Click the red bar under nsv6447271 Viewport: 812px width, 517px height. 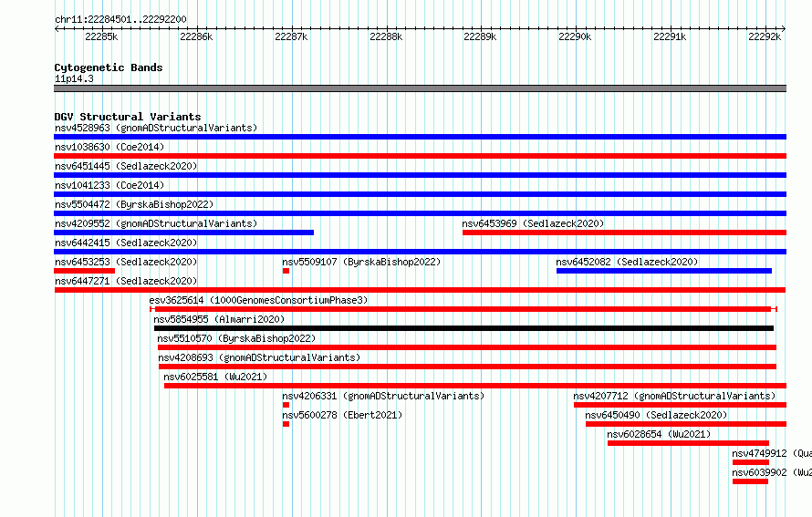coord(420,290)
